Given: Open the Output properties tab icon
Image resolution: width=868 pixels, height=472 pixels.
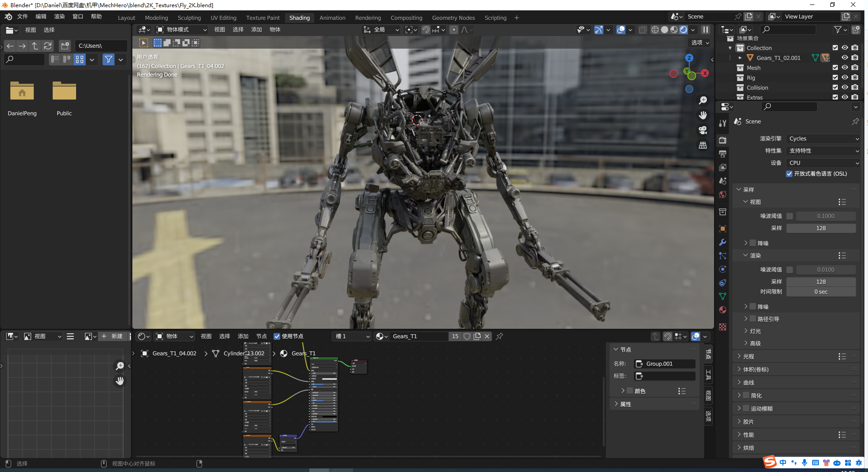Looking at the screenshot, I should 723,154.
